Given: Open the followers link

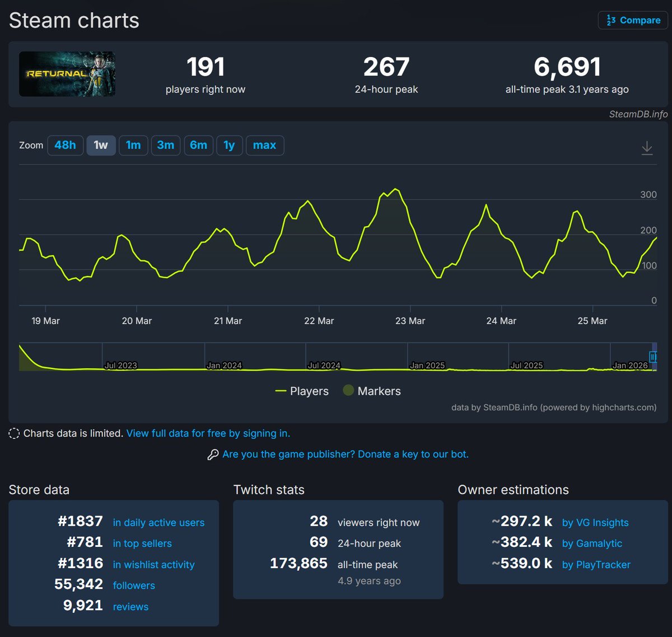Looking at the screenshot, I should pos(134,586).
